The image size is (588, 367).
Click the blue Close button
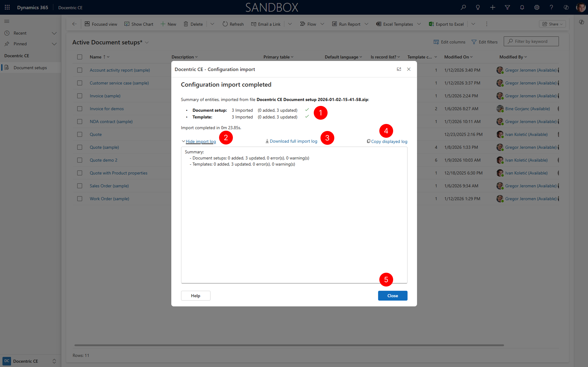coord(393,296)
